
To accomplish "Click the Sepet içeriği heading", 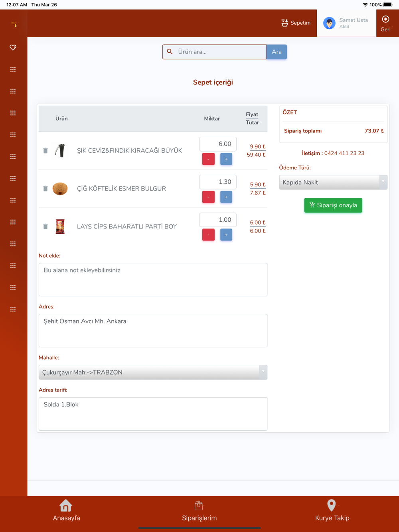I will point(213,82).
